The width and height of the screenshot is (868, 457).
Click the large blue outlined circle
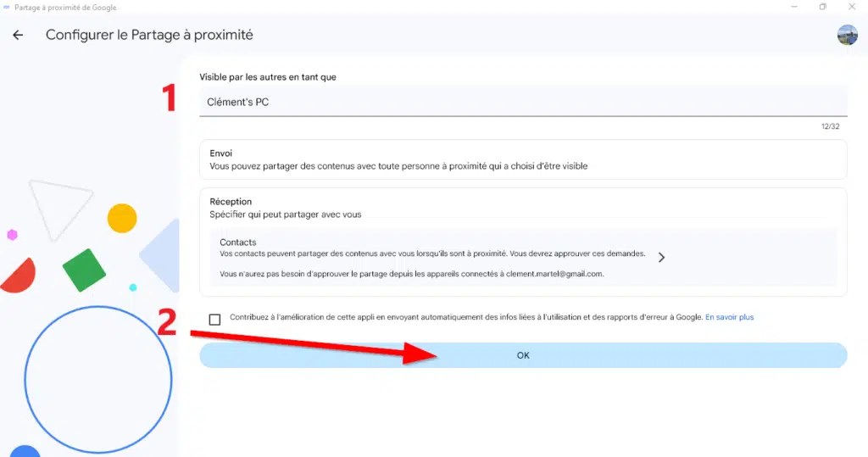click(98, 380)
